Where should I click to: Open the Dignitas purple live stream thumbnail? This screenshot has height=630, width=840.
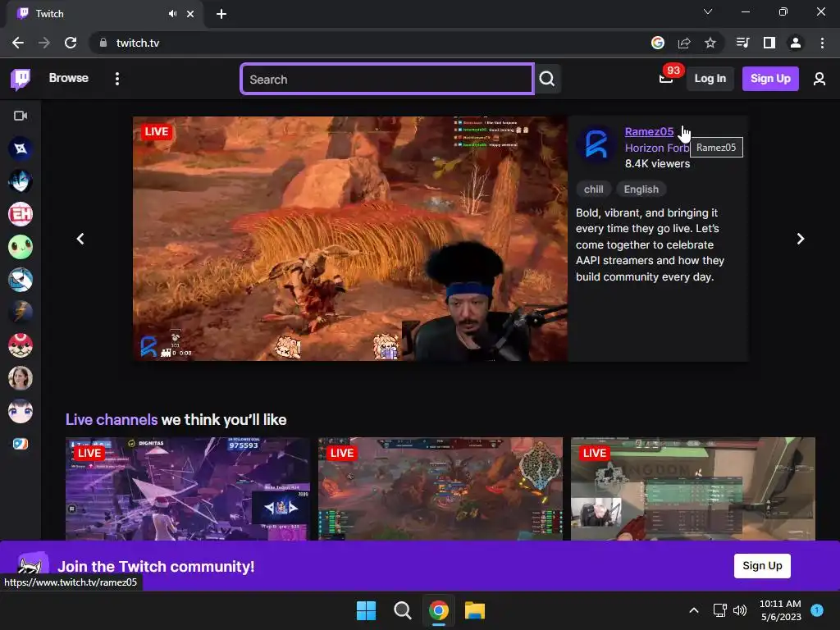coord(188,489)
